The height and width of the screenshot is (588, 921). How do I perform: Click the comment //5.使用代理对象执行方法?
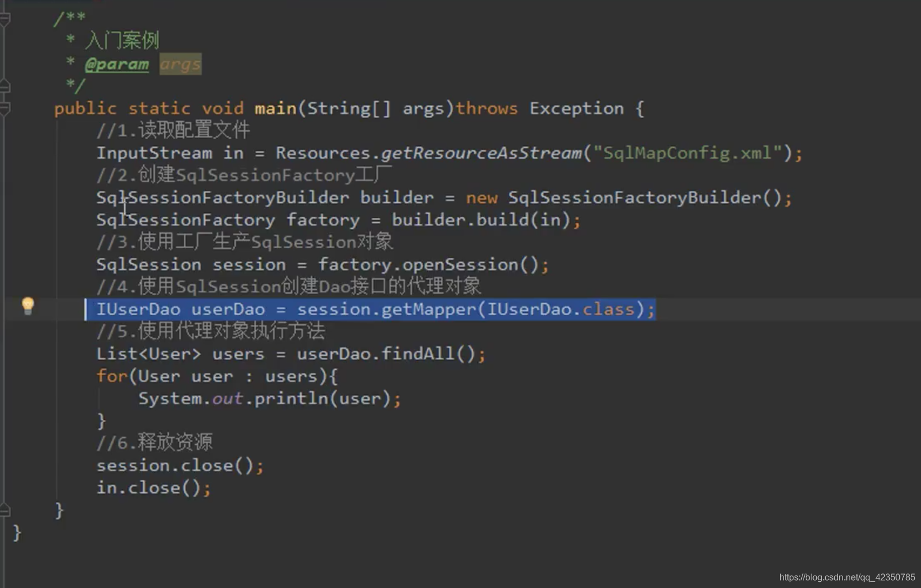[x=210, y=331]
